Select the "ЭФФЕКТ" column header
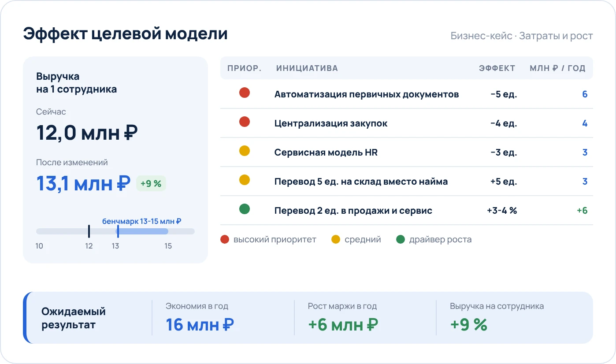Screen dimensions: 616x364 497,68
